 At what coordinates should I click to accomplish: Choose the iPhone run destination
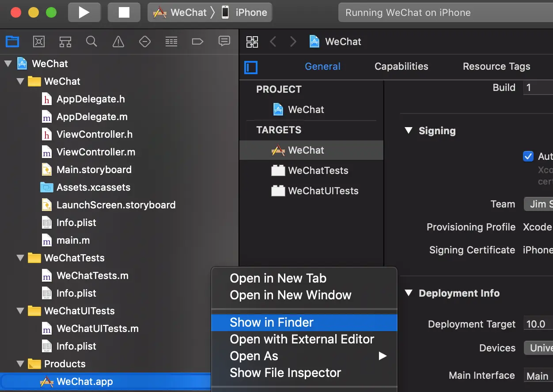244,12
